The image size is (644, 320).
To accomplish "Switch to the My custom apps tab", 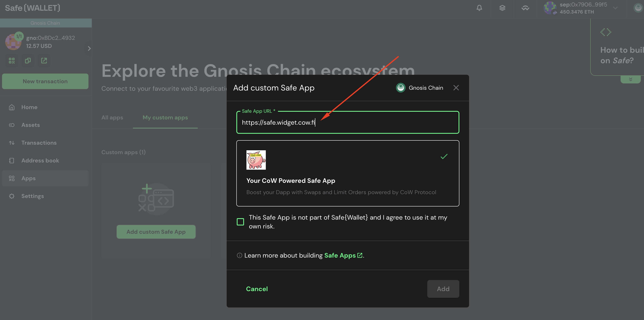I will (x=165, y=117).
